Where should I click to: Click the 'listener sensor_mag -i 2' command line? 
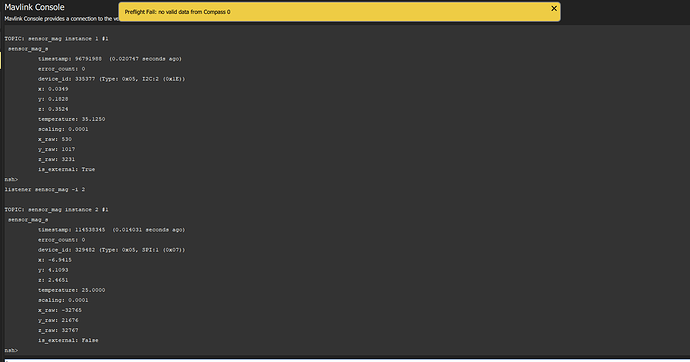pyautogui.click(x=45, y=190)
